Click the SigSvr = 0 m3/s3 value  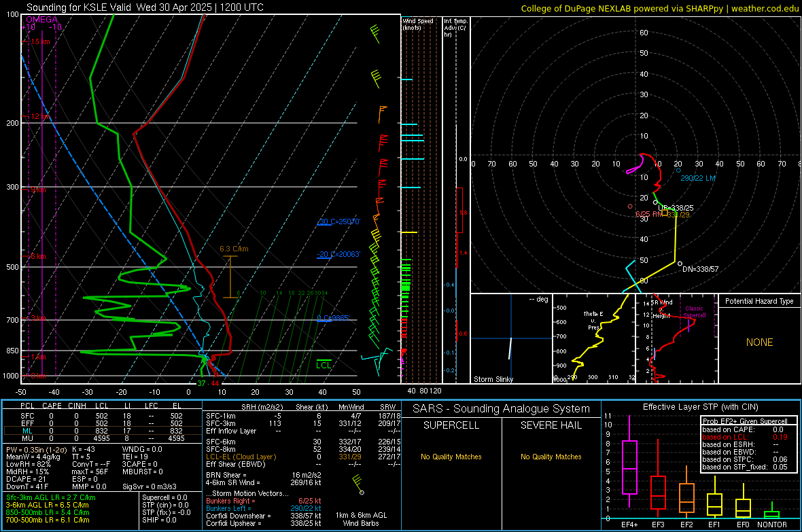click(x=150, y=486)
